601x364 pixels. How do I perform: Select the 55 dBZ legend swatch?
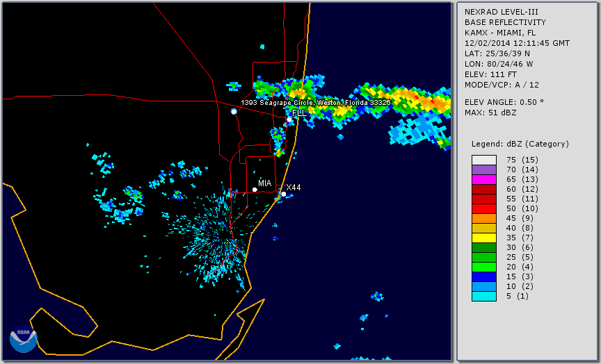484,199
